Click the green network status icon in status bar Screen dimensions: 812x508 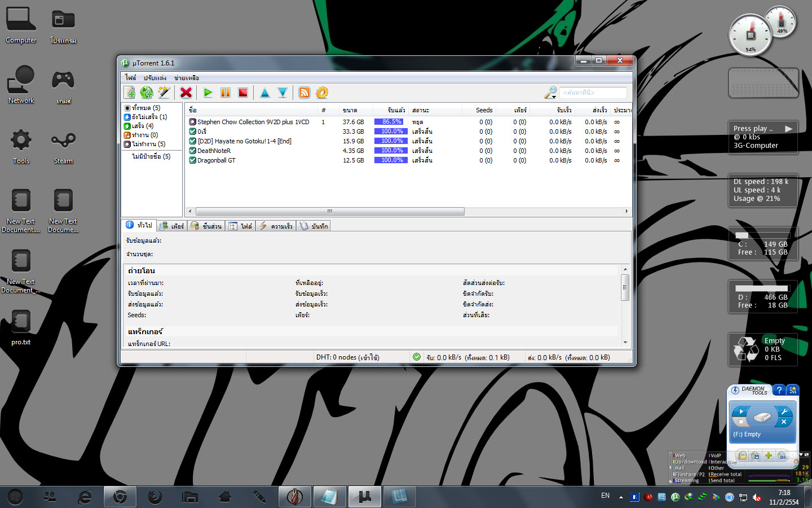pyautogui.click(x=417, y=357)
